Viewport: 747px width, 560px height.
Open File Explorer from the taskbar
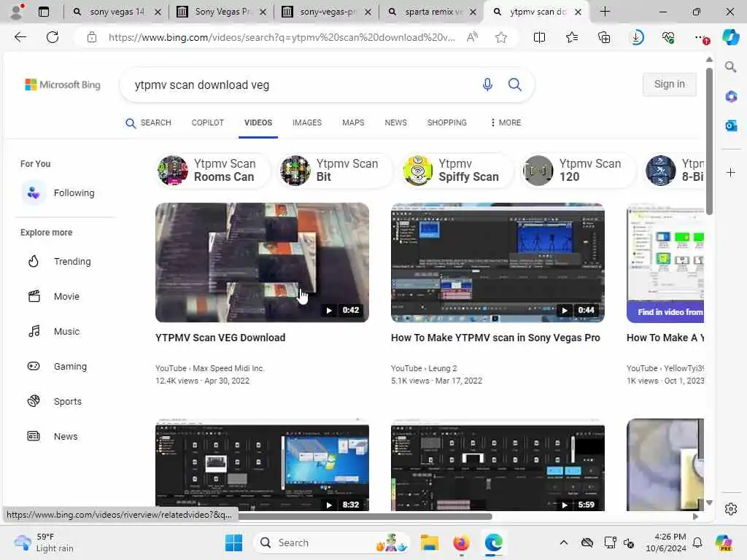(429, 542)
